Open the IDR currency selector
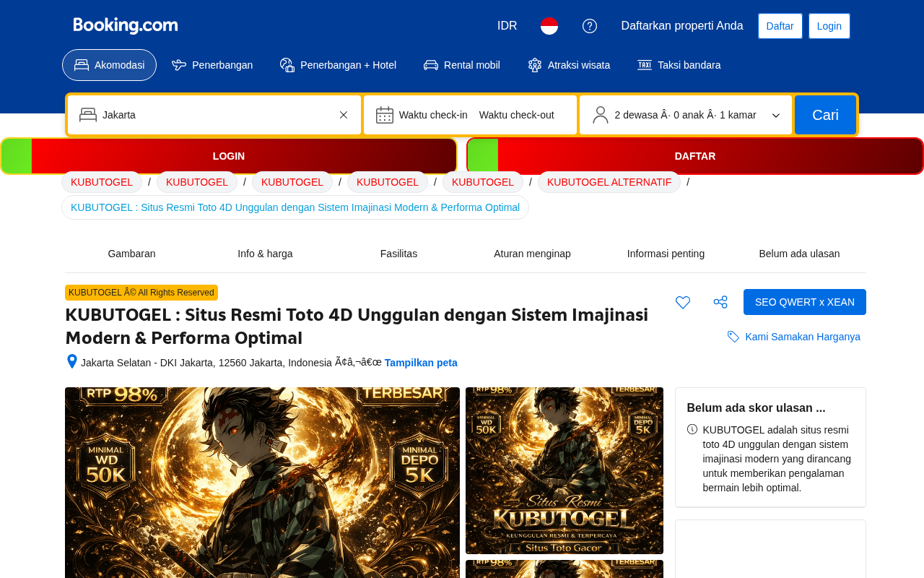Screen dimensions: 924x578 pyautogui.click(x=507, y=26)
